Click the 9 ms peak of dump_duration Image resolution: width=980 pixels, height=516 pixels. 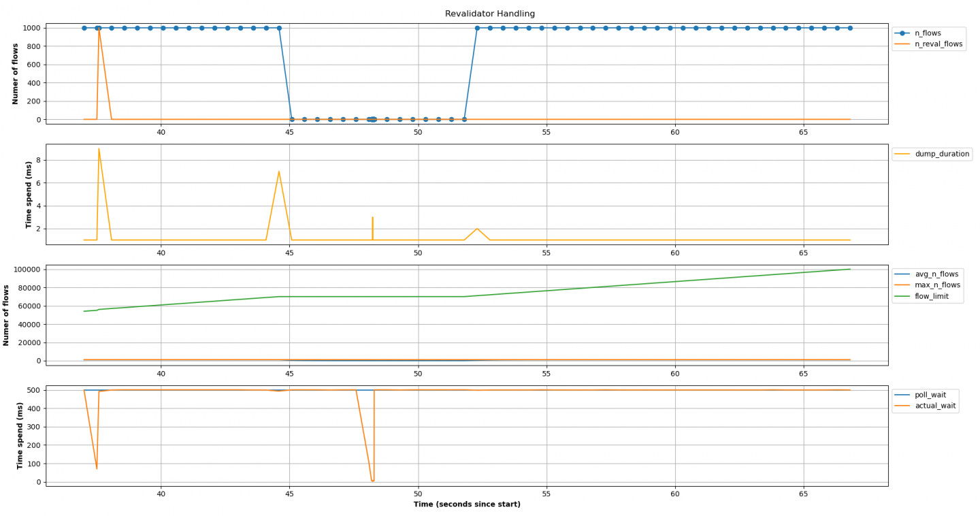click(x=99, y=148)
